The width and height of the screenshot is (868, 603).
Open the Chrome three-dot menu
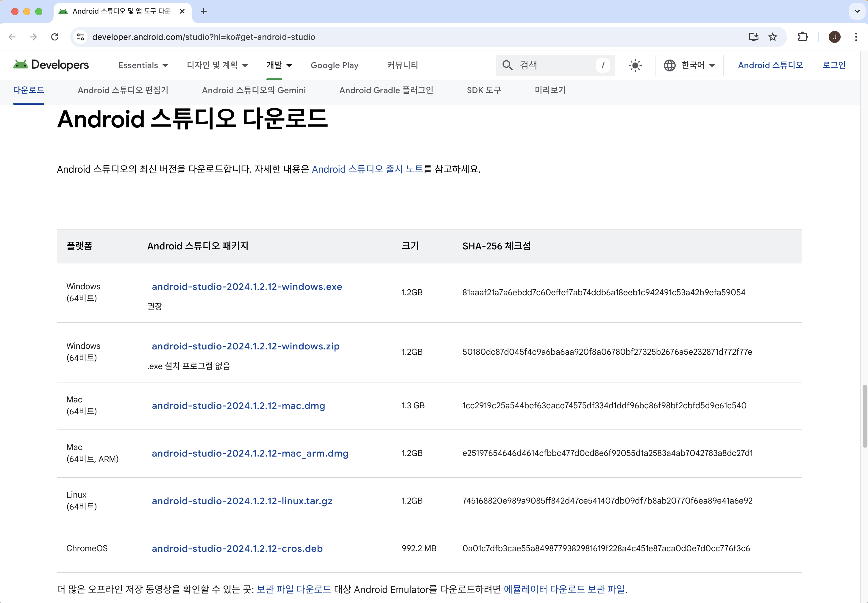click(x=856, y=37)
